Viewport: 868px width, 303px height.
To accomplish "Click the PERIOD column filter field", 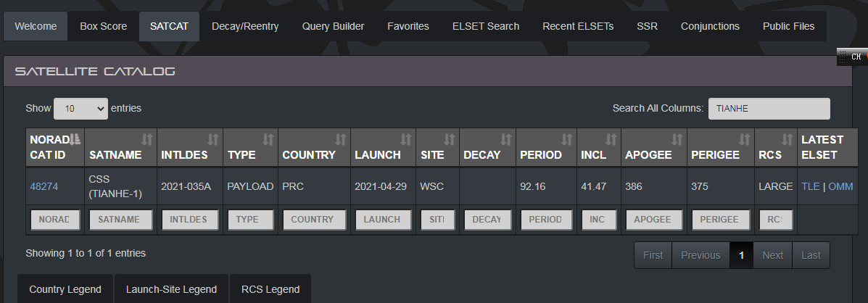I will coord(546,220).
